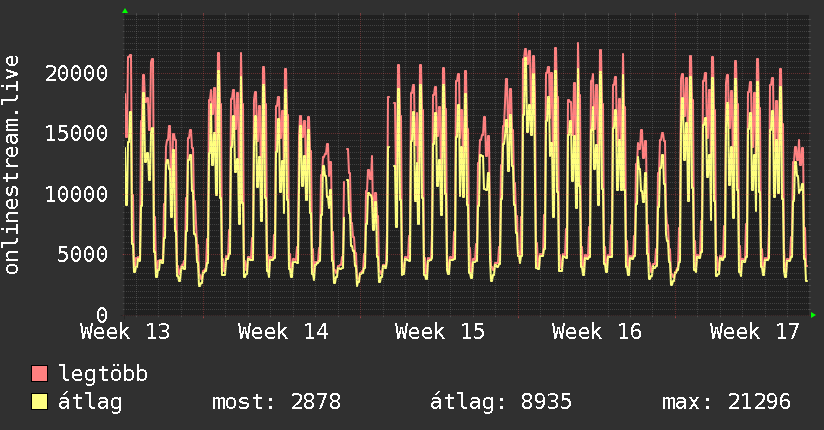Select the legtöbb legend label
Screen dimensions: 824x430
point(104,375)
